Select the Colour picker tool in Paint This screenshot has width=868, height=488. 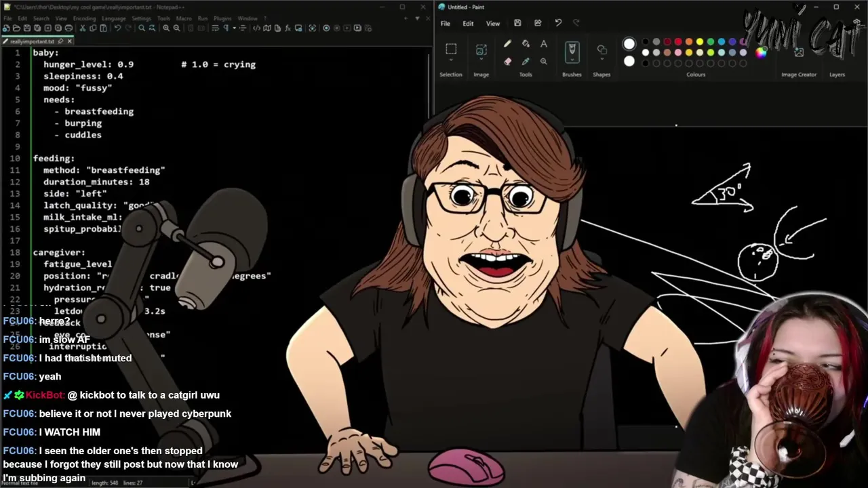[x=526, y=61]
